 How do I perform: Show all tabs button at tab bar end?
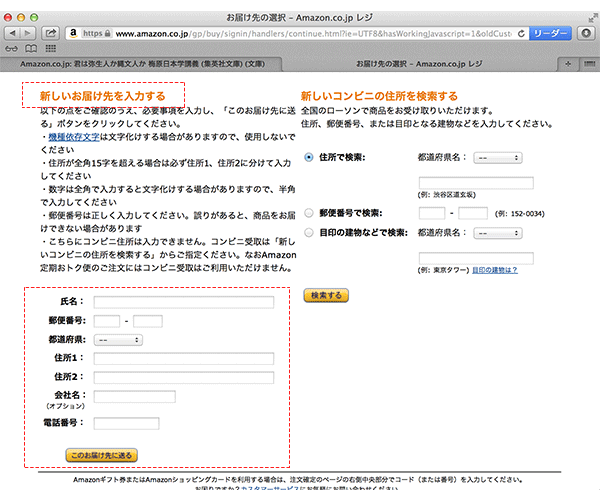(589, 64)
